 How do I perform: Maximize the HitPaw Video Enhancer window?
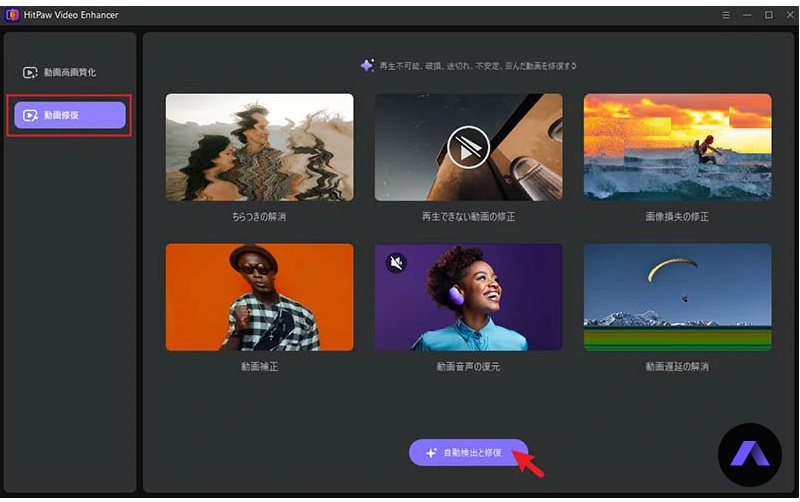coord(768,15)
